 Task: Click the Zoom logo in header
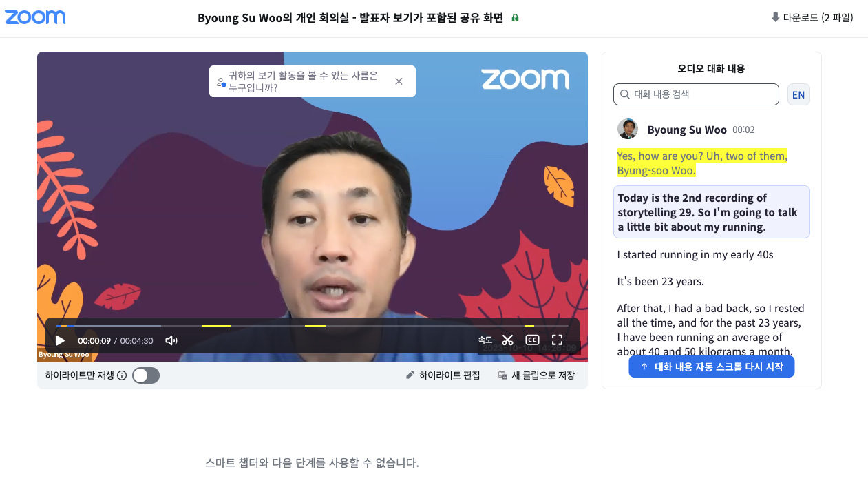(x=35, y=17)
